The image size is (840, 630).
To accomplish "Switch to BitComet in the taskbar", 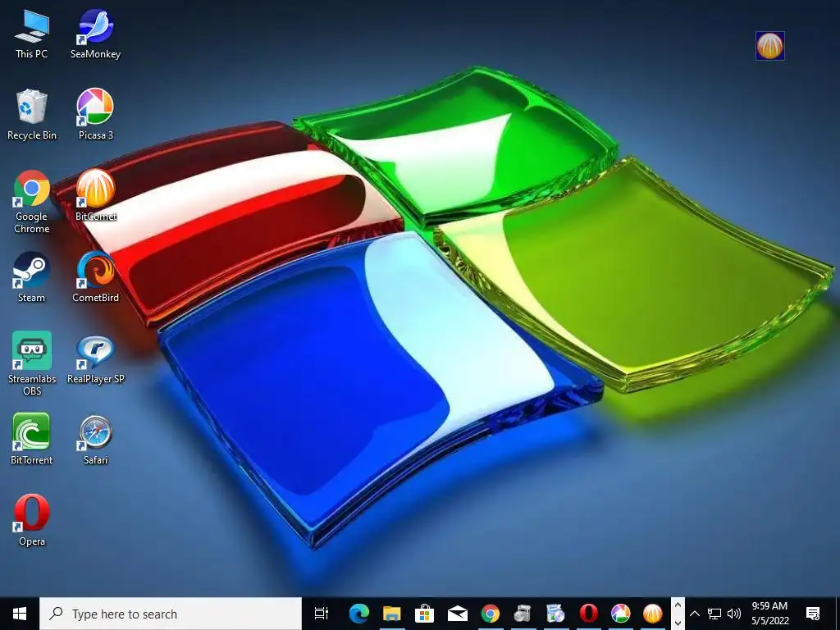I will (652, 614).
